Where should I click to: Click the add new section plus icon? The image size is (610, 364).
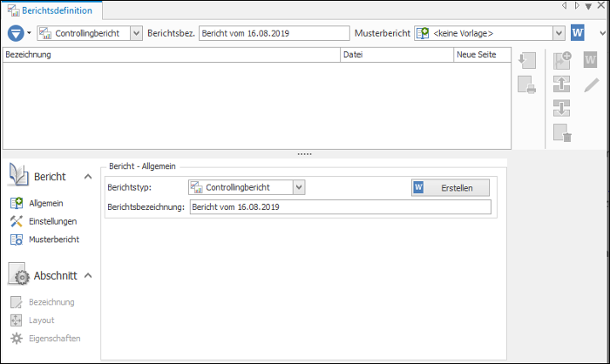(x=562, y=61)
